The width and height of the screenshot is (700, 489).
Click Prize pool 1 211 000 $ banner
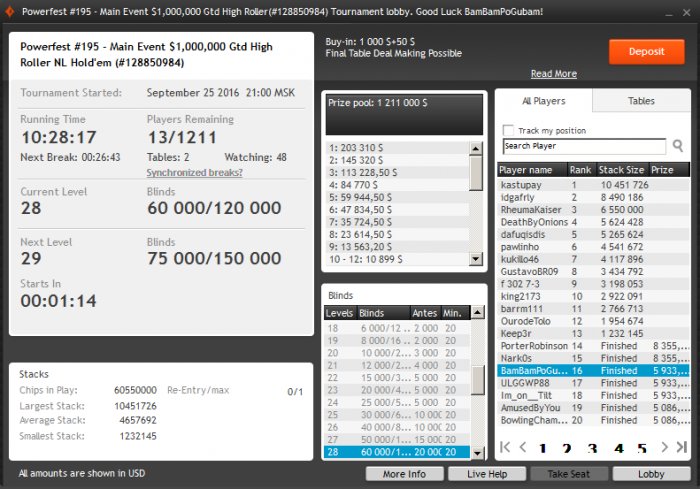[x=404, y=114]
